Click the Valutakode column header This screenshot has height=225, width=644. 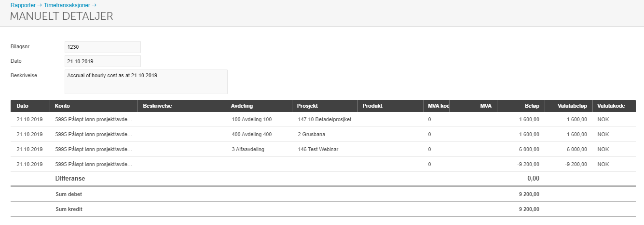(614, 106)
